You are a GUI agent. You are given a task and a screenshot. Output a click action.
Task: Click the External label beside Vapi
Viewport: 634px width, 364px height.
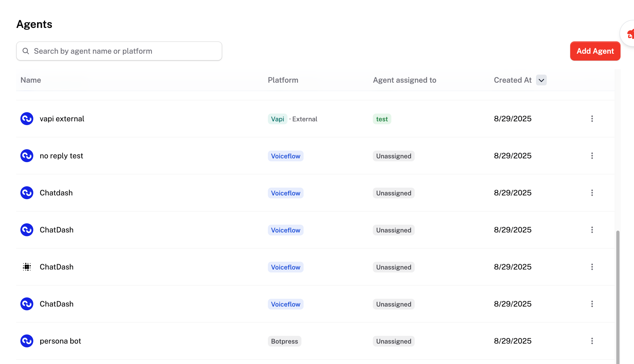[x=305, y=119]
